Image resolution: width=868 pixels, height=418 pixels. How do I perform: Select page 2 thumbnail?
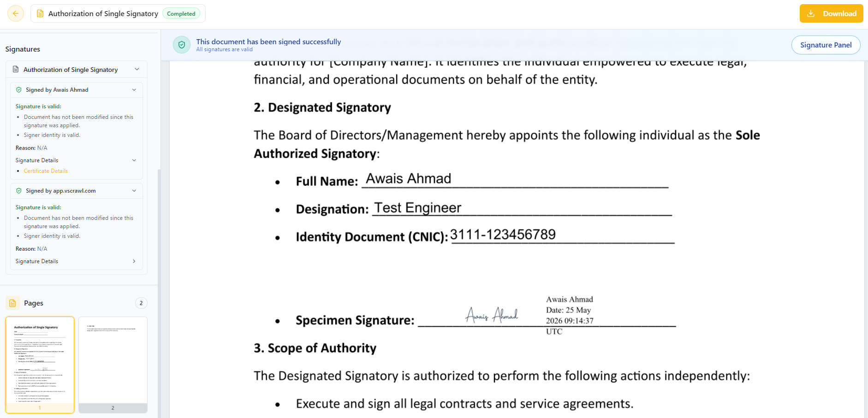click(x=113, y=365)
